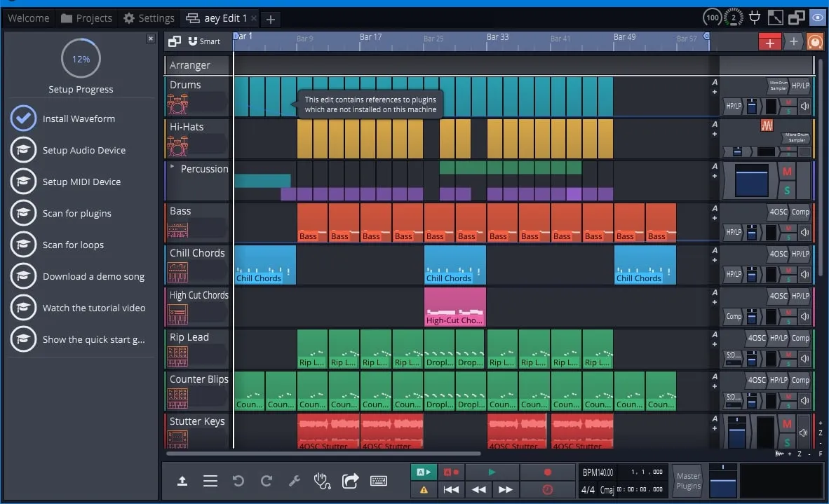This screenshot has width=829, height=504.
Task: Toggle the red metronome click icon
Action: pos(547,490)
